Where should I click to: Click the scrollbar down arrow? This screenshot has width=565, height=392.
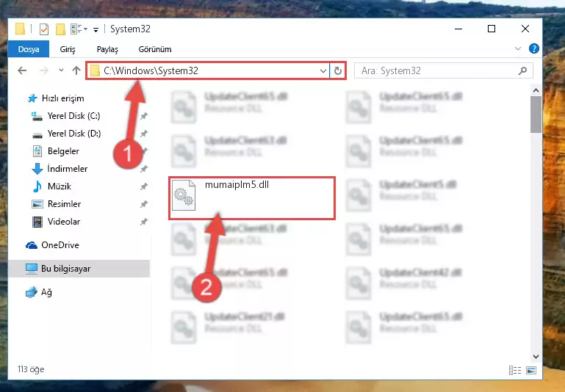pos(536,357)
